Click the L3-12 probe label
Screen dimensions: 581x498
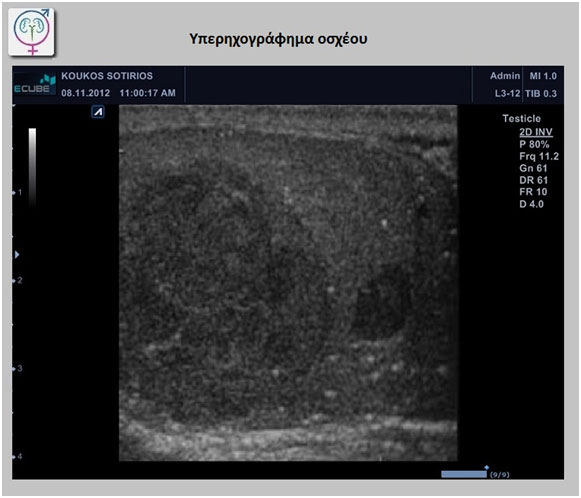coord(507,93)
